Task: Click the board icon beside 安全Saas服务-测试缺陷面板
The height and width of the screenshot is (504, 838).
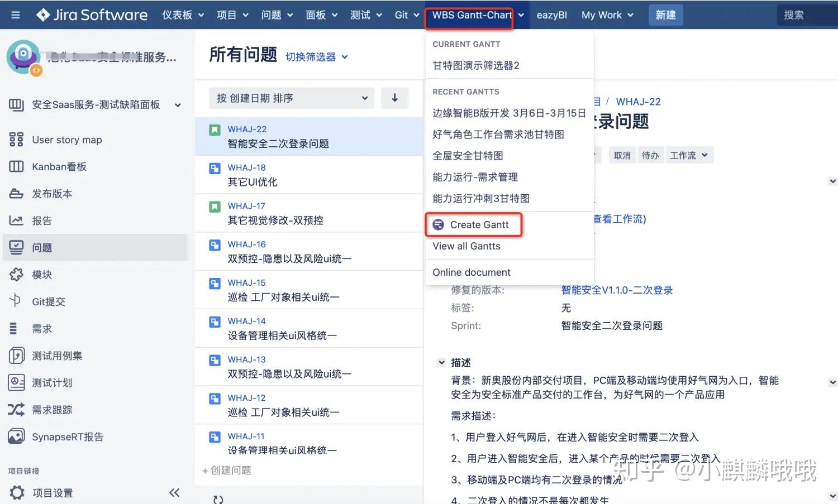Action: 16,104
